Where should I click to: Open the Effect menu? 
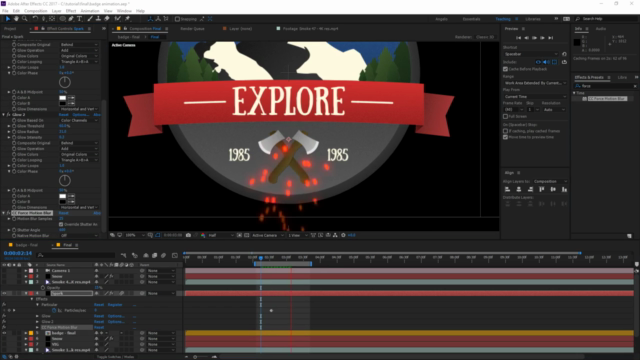tap(71, 11)
